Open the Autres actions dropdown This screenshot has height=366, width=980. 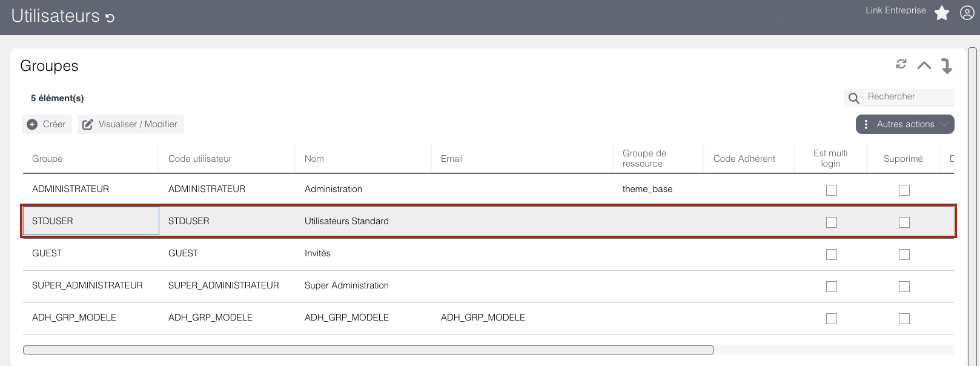905,124
